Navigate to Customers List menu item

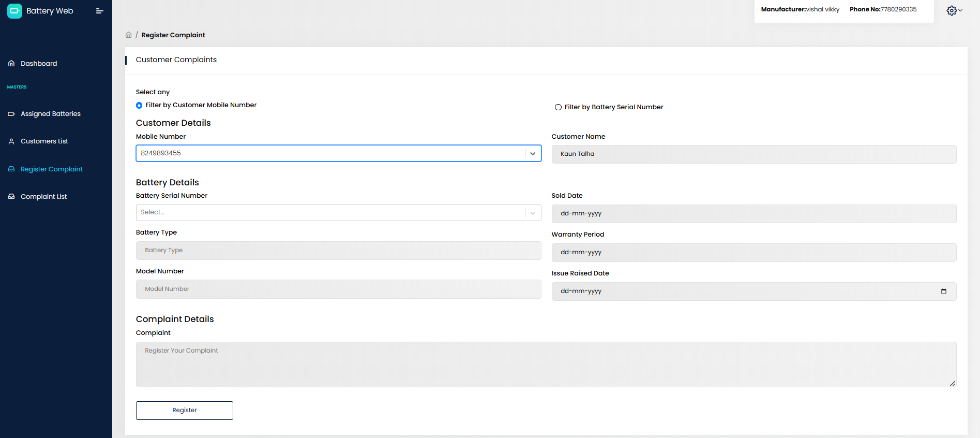[44, 141]
